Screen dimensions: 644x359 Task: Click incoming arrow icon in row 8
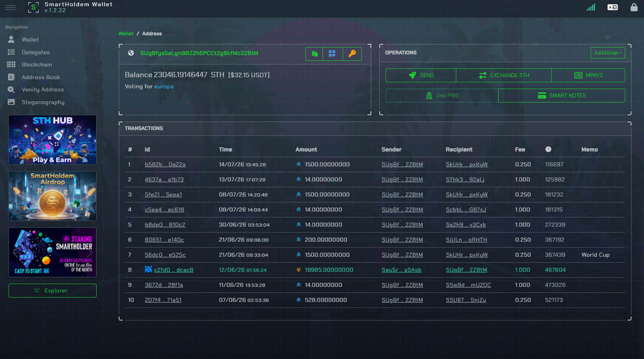(x=298, y=270)
